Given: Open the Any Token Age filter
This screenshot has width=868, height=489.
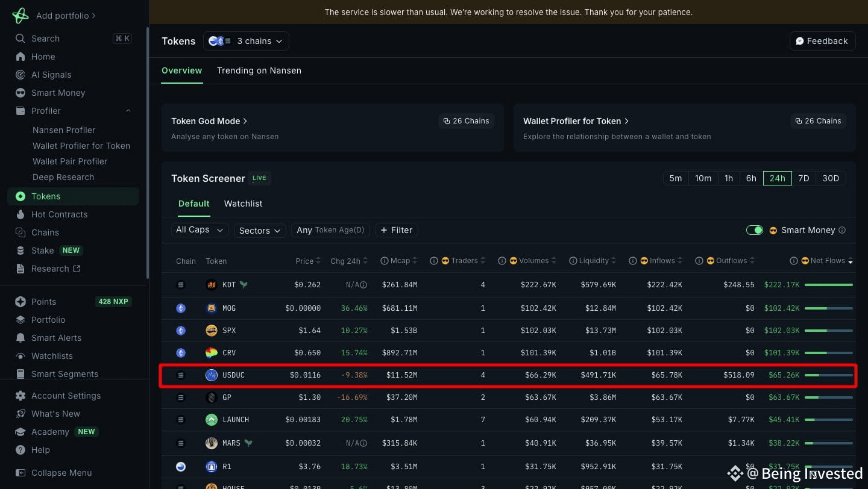Looking at the screenshot, I should coord(330,230).
